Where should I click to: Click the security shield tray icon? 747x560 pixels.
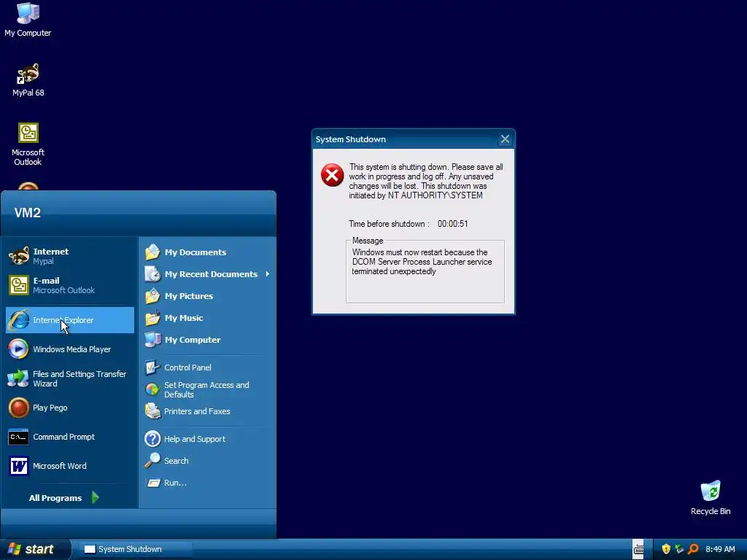pos(666,549)
